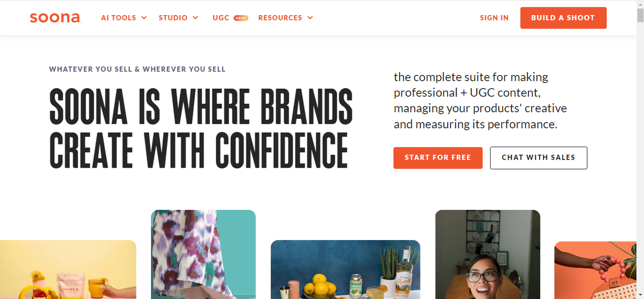644x299 pixels.
Task: Click Chat with Sales button
Action: click(538, 158)
